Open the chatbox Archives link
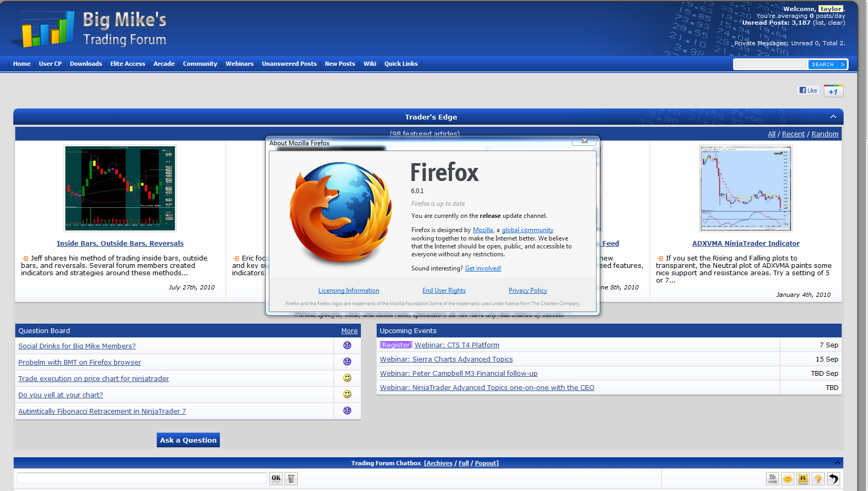The height and width of the screenshot is (491, 868). (439, 463)
